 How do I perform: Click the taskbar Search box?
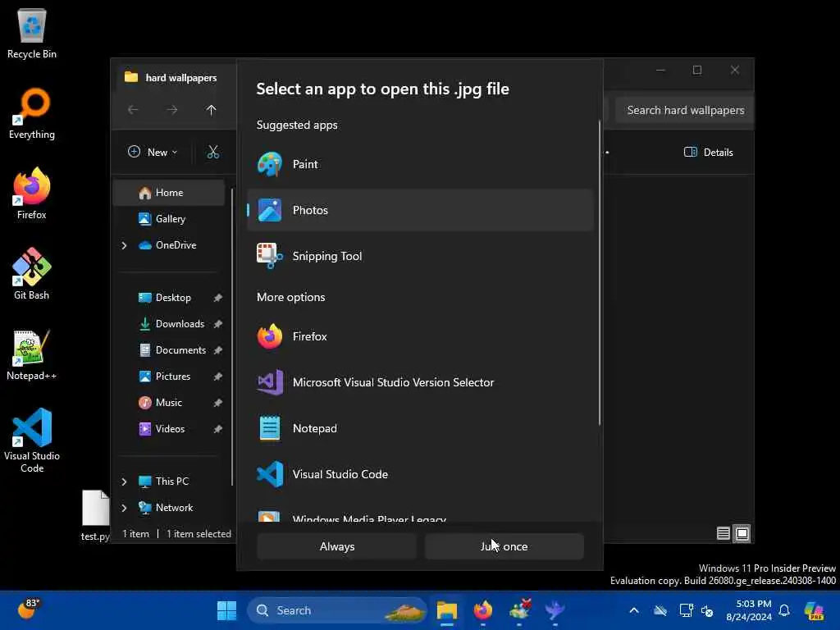pyautogui.click(x=337, y=610)
